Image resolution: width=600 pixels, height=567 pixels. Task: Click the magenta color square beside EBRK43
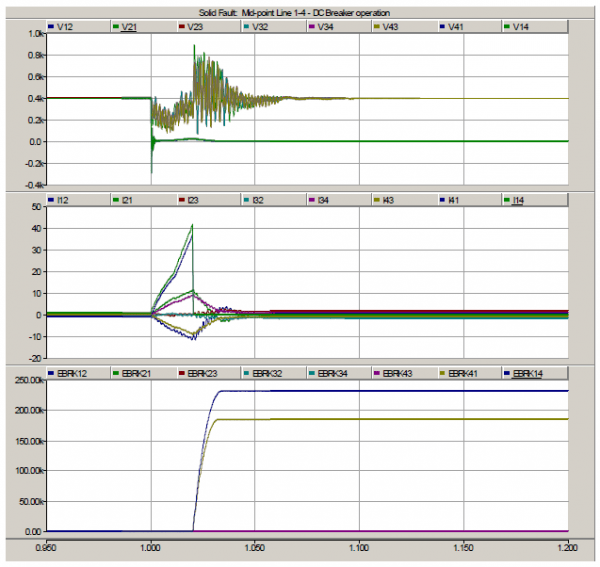(377, 373)
